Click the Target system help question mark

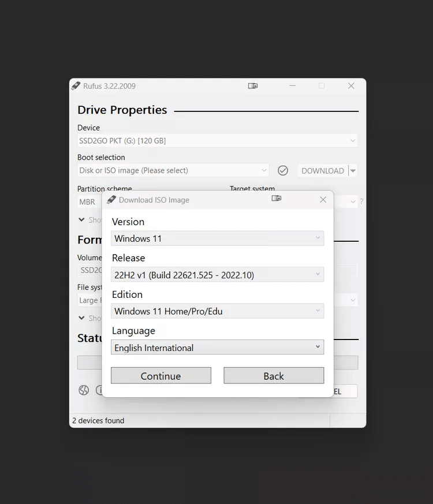click(x=362, y=201)
